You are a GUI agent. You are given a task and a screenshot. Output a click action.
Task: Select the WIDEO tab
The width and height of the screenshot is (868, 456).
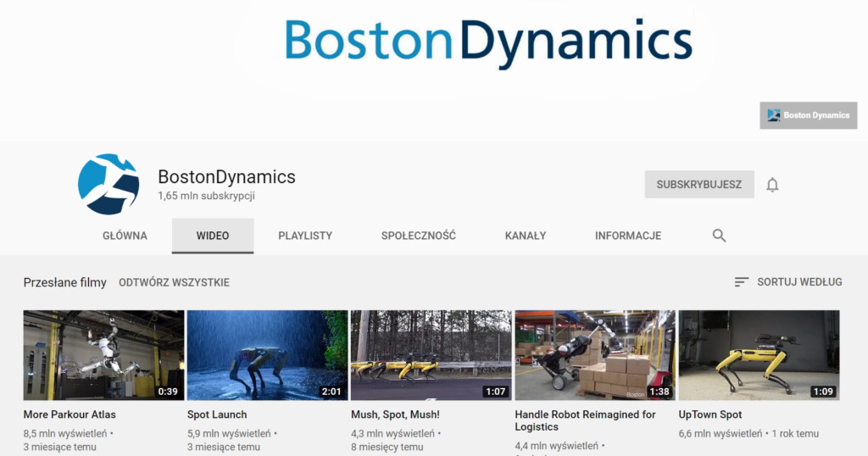coord(213,236)
